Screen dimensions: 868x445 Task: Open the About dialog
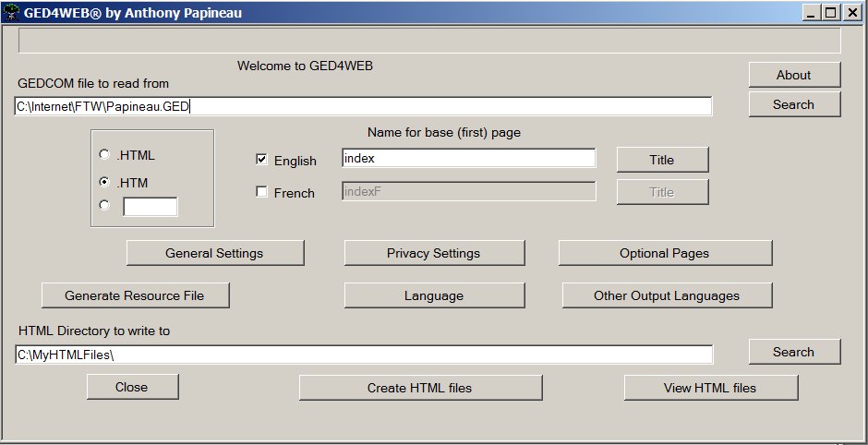(794, 75)
